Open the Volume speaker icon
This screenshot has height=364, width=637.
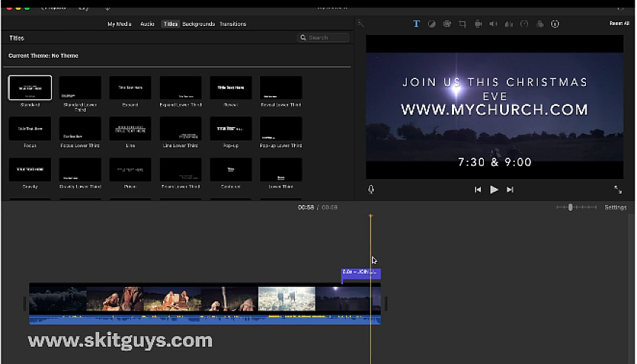click(494, 24)
